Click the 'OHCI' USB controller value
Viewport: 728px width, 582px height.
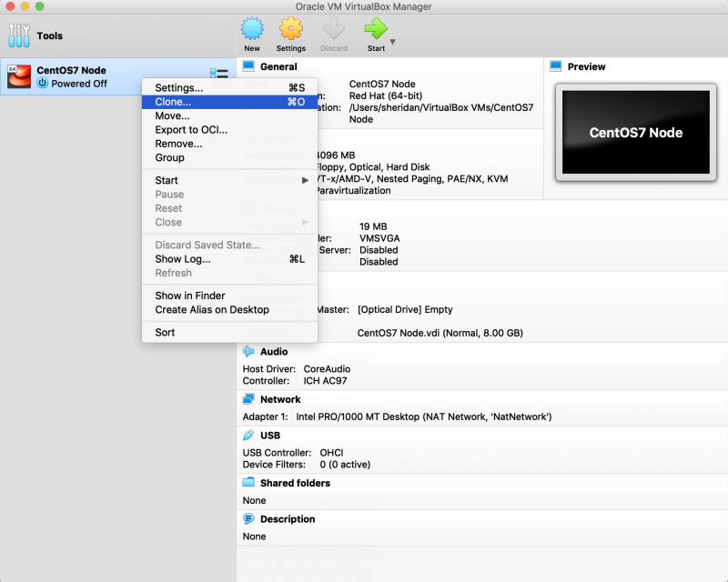click(331, 453)
